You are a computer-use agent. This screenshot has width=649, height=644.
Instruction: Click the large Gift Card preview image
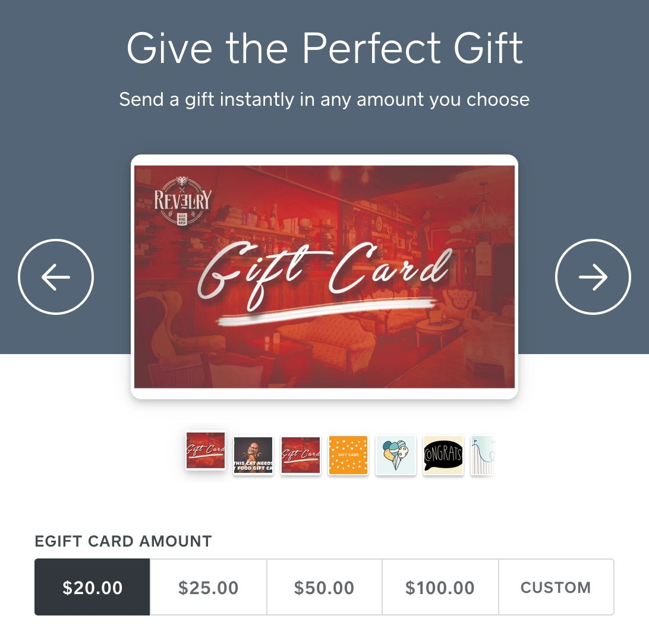tap(324, 277)
